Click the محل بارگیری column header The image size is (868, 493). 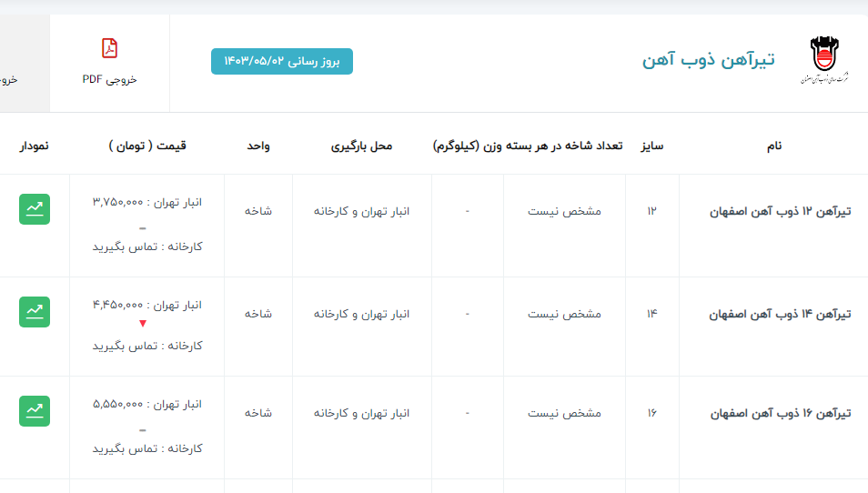click(361, 146)
